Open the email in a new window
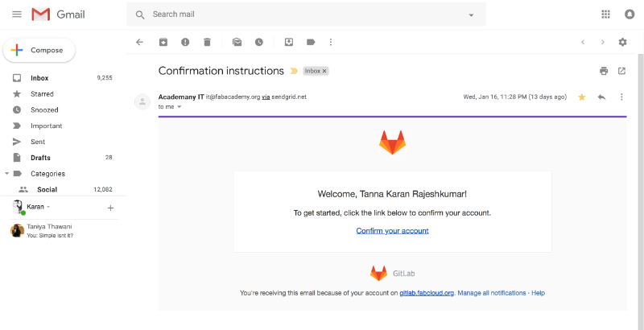 621,71
